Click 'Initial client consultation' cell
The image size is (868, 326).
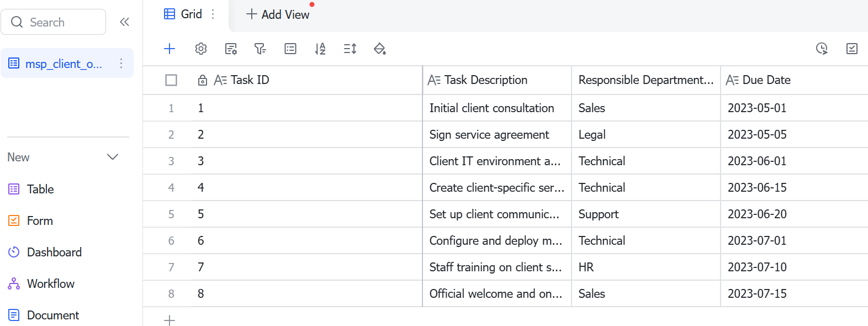pos(497,108)
